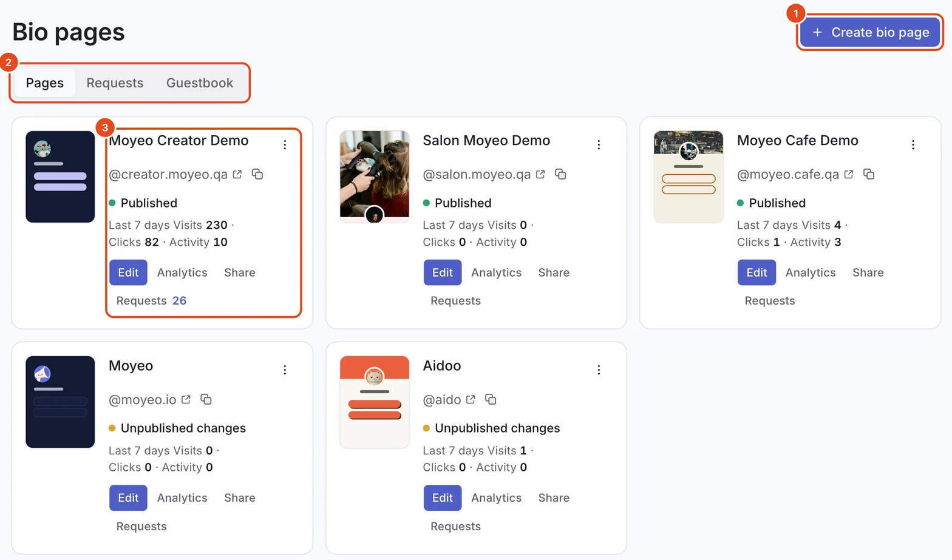The image size is (952, 560).
Task: Open the Aidoo page thumbnail
Action: pyautogui.click(x=375, y=402)
